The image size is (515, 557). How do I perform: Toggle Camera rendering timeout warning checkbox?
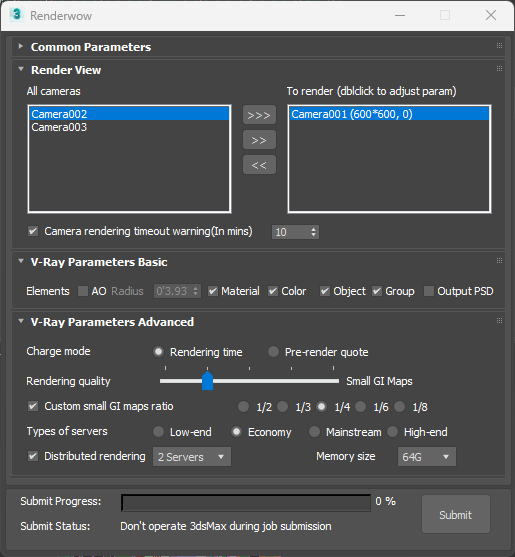[x=33, y=231]
